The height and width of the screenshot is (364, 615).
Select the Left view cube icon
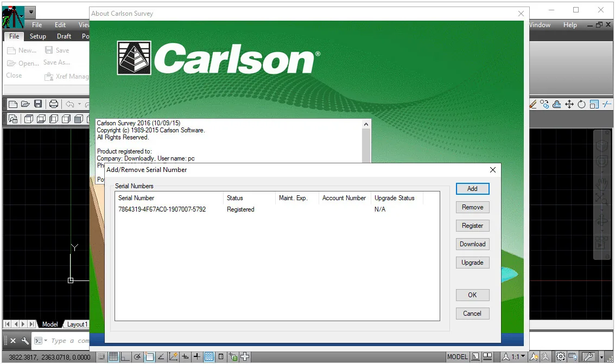coord(54,119)
